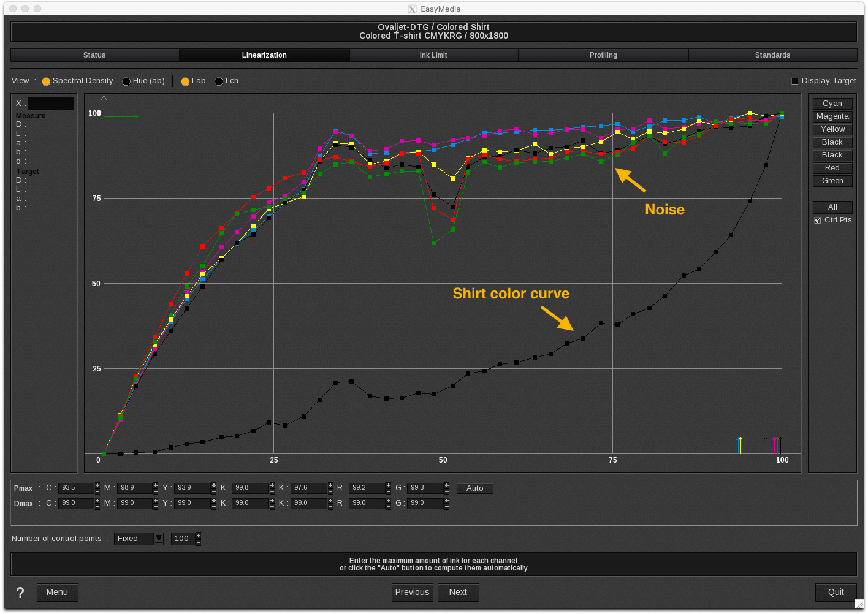Go to the Standards tab

772,55
